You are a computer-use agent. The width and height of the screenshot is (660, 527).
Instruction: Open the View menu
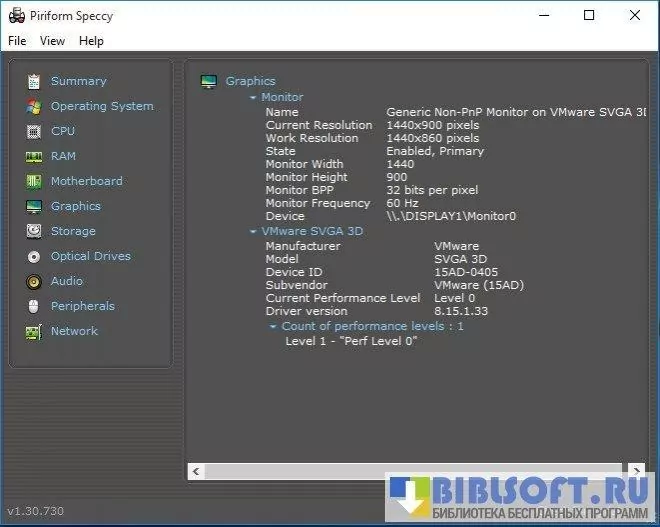pyautogui.click(x=52, y=41)
